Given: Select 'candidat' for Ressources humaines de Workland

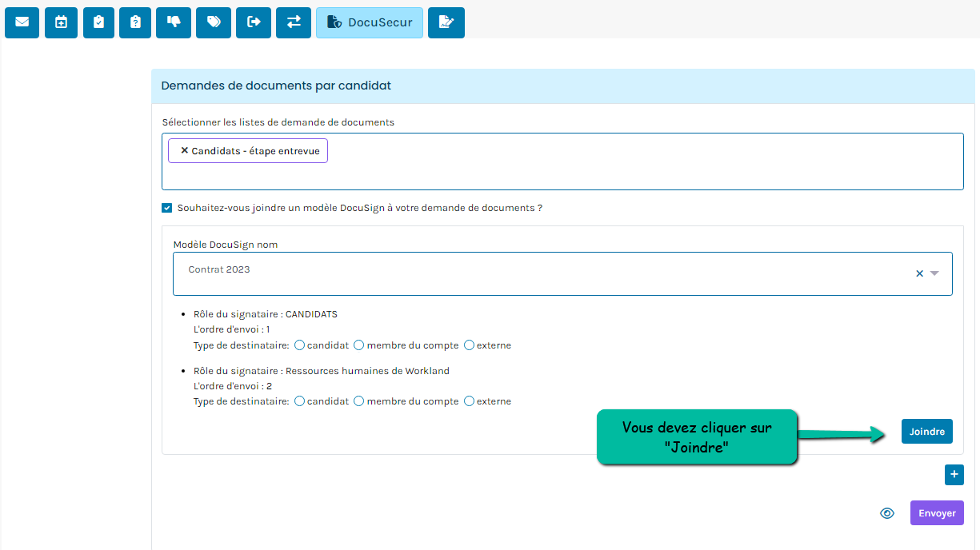Looking at the screenshot, I should [299, 401].
